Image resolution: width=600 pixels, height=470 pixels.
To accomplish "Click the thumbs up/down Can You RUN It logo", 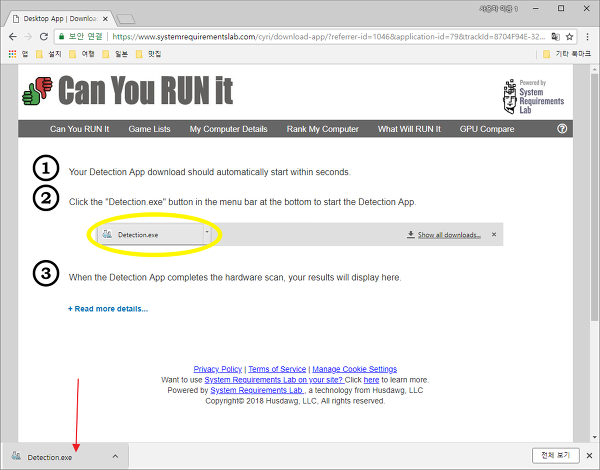I will 37,91.
